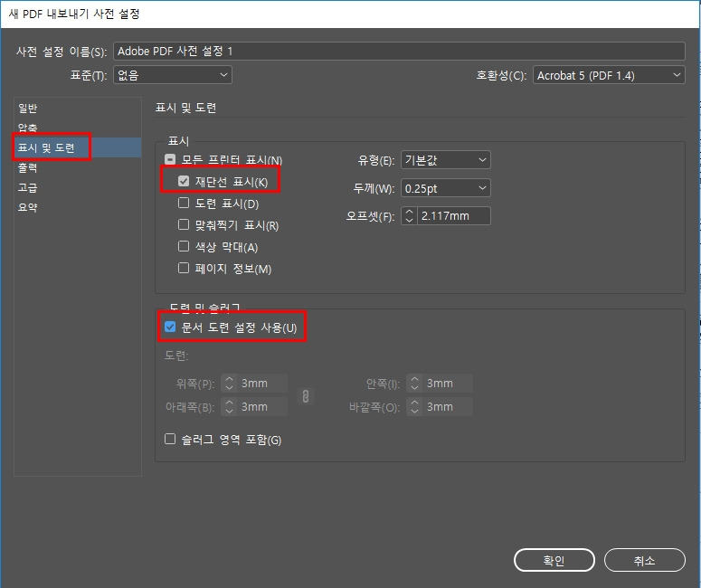
Task: Enable 색상 막대 checkbox
Action: tap(184, 246)
